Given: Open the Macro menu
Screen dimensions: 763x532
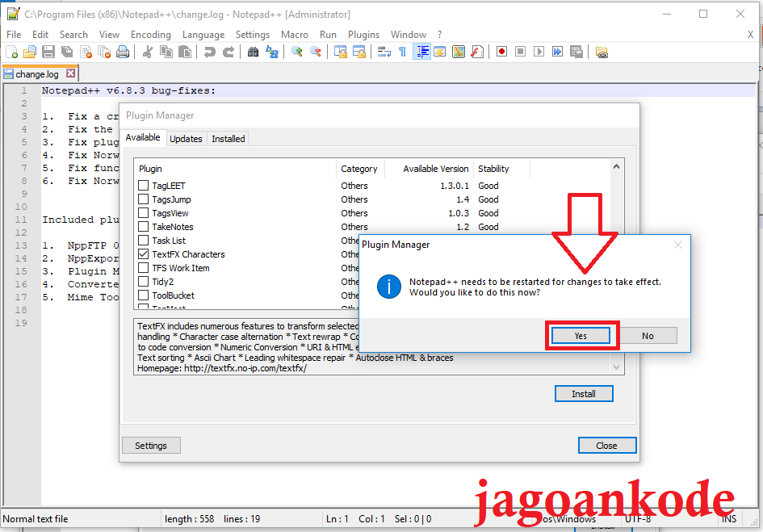Looking at the screenshot, I should click(295, 35).
